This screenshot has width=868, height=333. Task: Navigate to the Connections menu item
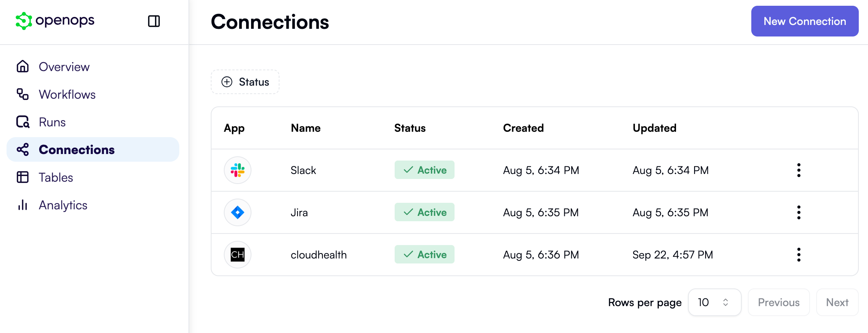(76, 149)
